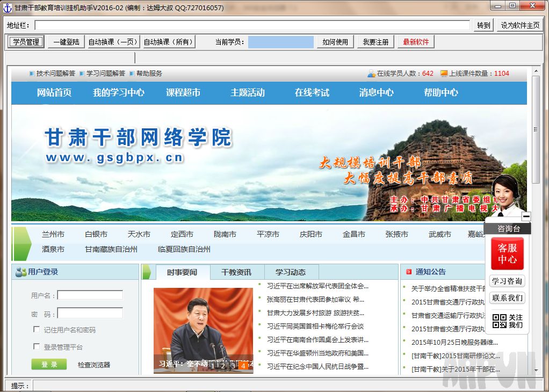The image size is (549, 392).
Task: Enable 记住用户名和密码 checkbox
Action: point(37,329)
